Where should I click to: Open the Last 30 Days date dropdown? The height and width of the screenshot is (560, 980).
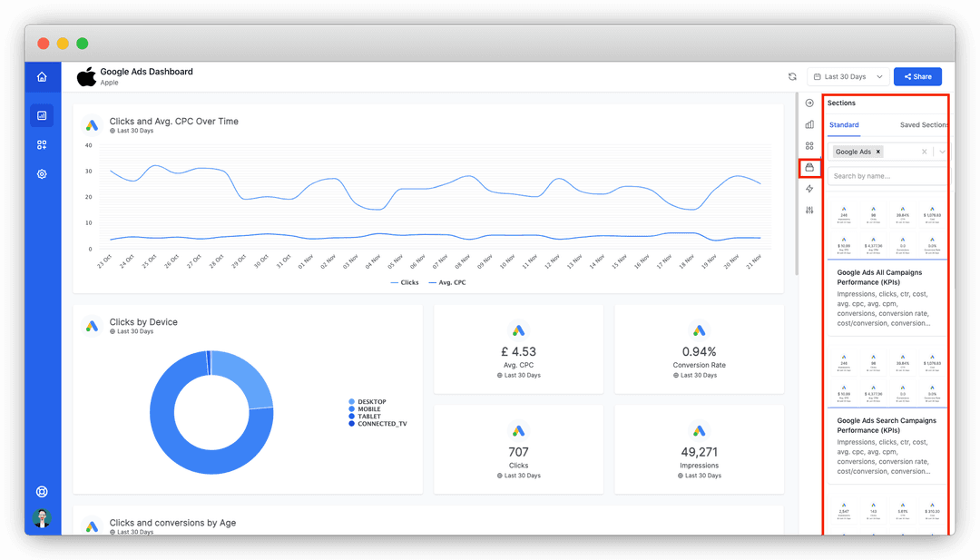pos(848,77)
